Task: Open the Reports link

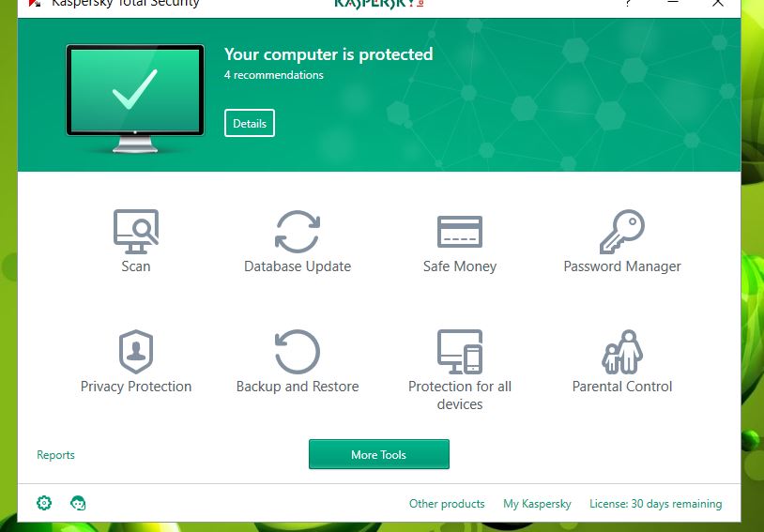Action: [55, 455]
